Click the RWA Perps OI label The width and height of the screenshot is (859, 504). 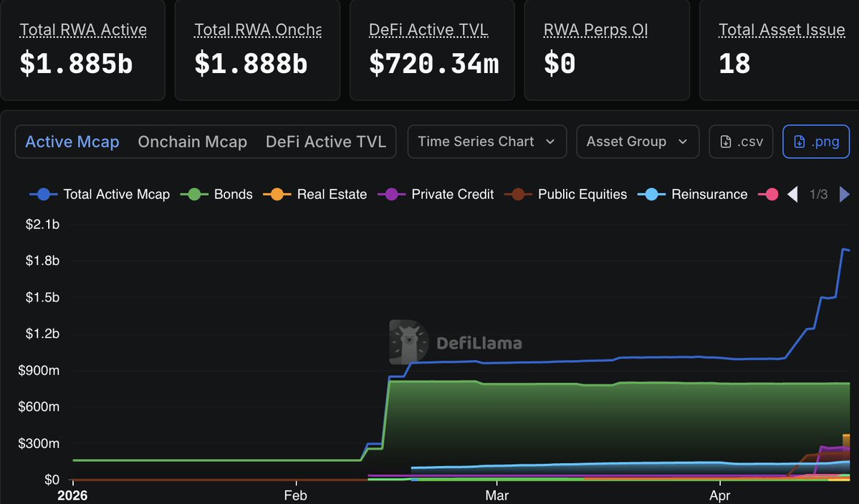click(596, 30)
